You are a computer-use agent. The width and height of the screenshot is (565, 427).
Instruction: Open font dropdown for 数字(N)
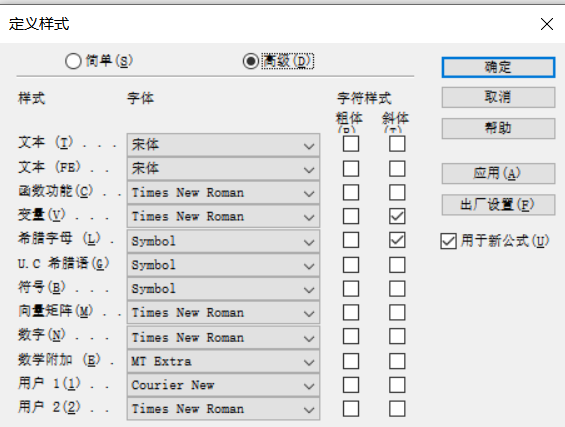click(223, 338)
